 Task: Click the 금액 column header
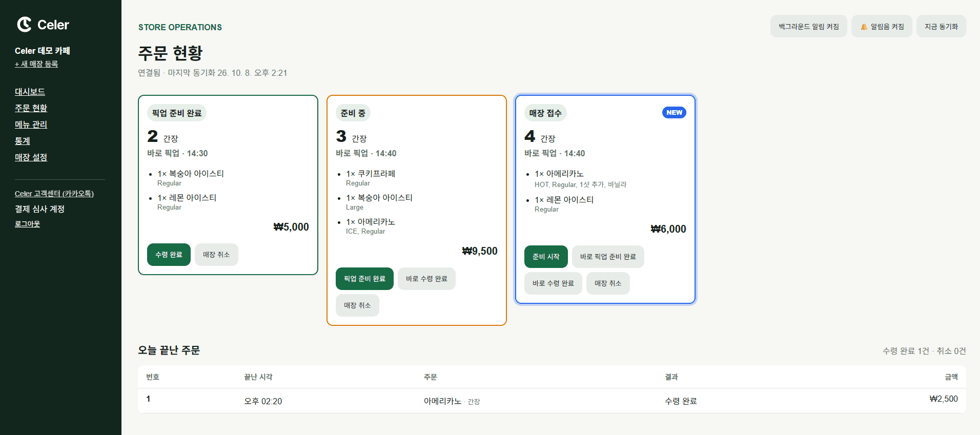951,377
